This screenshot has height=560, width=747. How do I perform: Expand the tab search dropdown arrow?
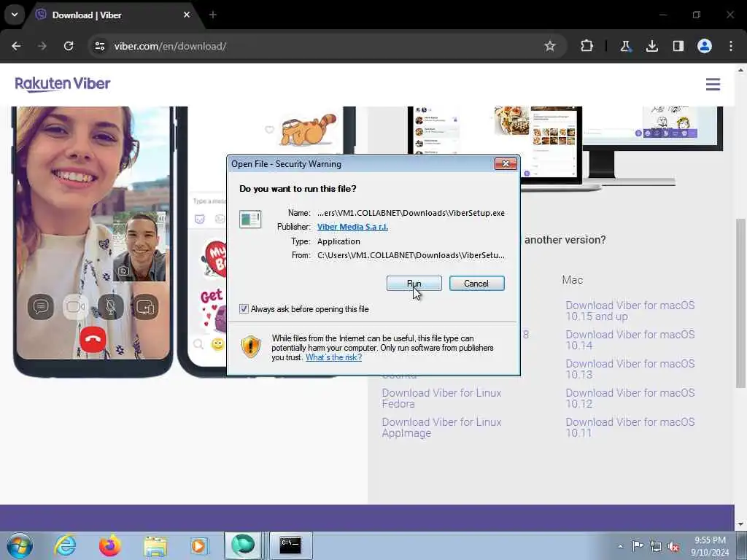[x=15, y=15]
